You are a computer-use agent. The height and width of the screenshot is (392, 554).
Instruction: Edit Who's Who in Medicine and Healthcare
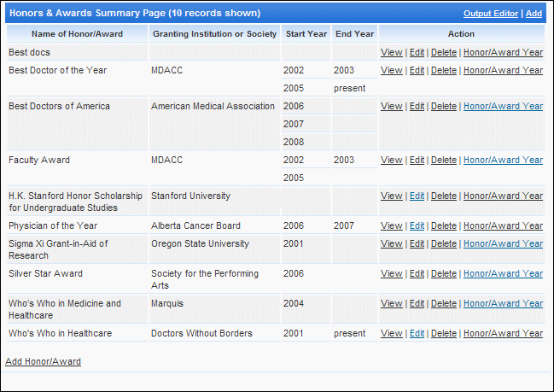point(417,303)
